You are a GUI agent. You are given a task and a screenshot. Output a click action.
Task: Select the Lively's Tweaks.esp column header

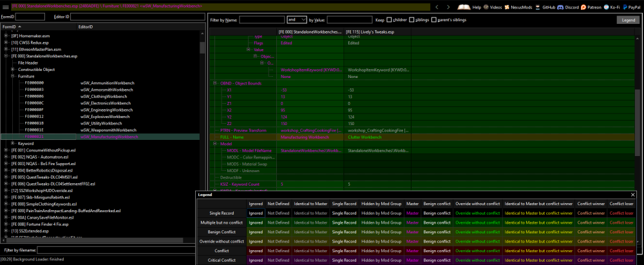tap(378, 32)
